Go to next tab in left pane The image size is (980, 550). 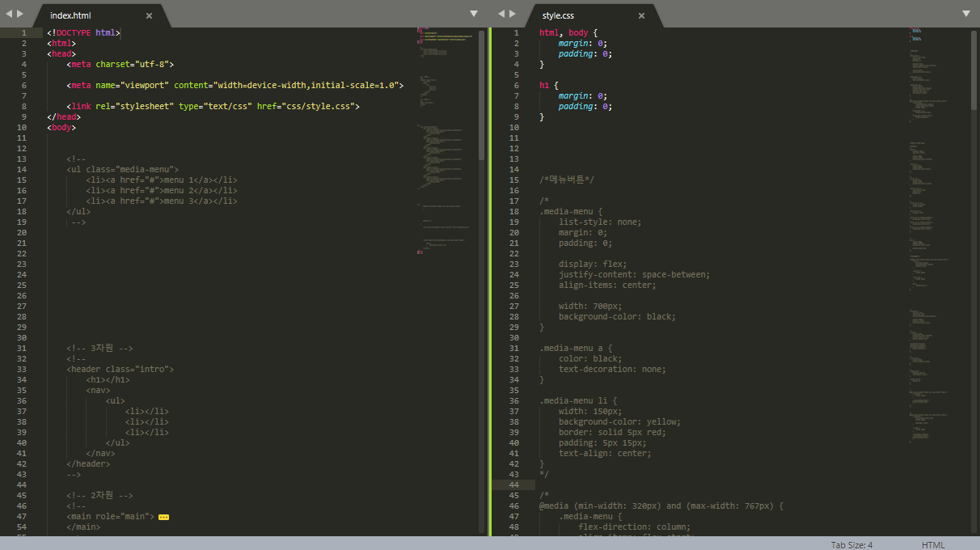pos(20,14)
